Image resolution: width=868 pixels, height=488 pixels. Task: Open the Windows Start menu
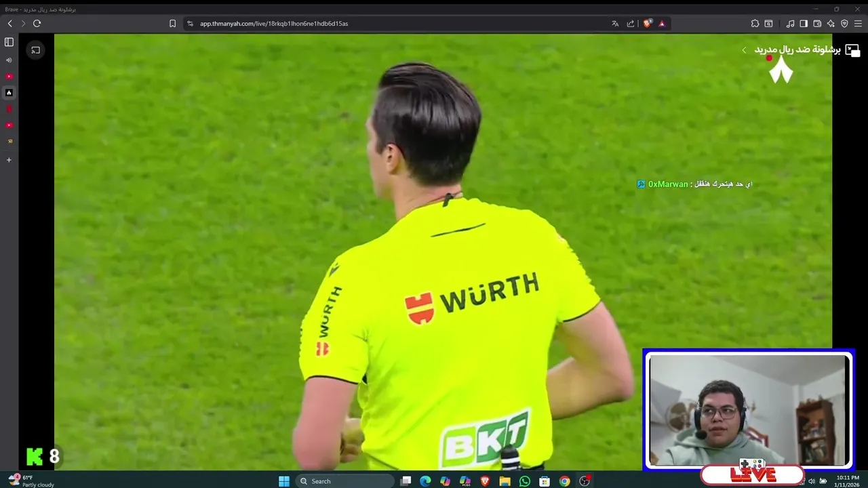tap(284, 481)
